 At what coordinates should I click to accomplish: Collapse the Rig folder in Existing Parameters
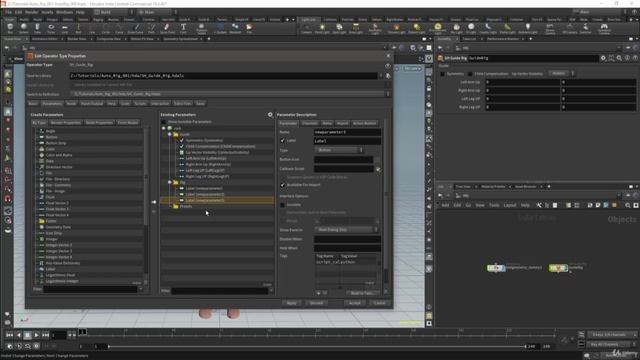tap(169, 182)
